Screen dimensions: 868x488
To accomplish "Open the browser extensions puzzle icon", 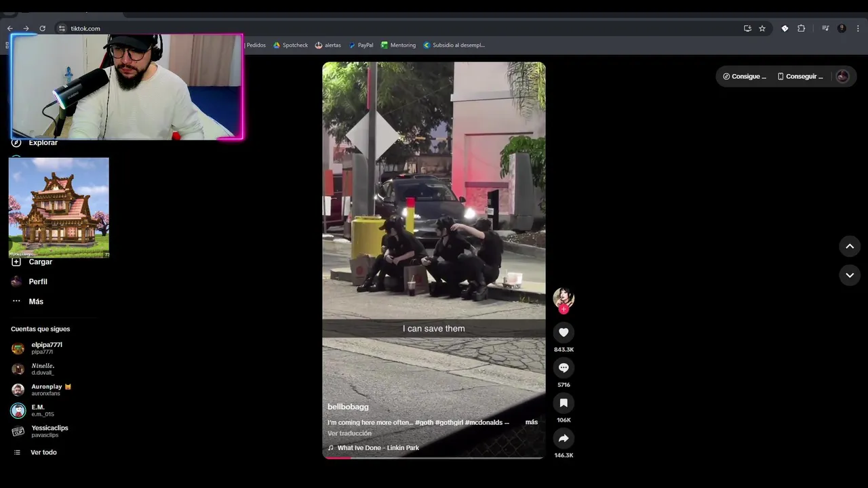I will click(x=801, y=28).
